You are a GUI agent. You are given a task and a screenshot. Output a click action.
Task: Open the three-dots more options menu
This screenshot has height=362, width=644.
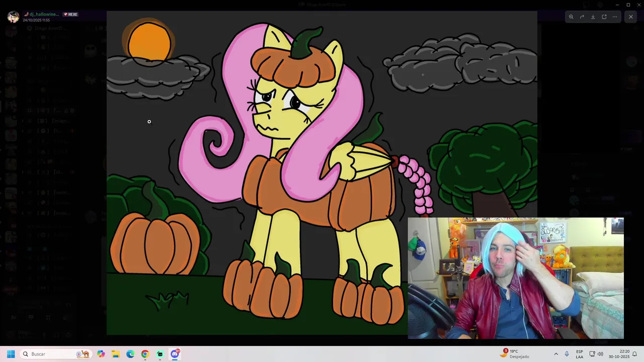(x=615, y=17)
